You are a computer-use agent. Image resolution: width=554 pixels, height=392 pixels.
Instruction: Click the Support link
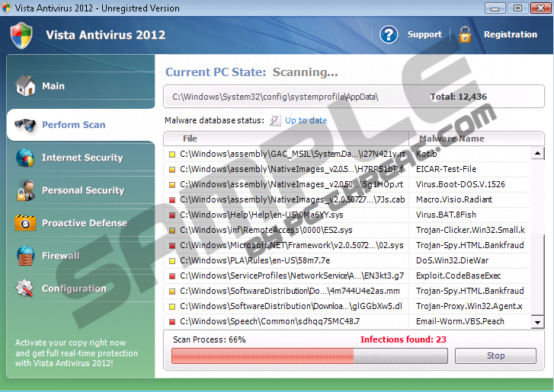pos(424,34)
